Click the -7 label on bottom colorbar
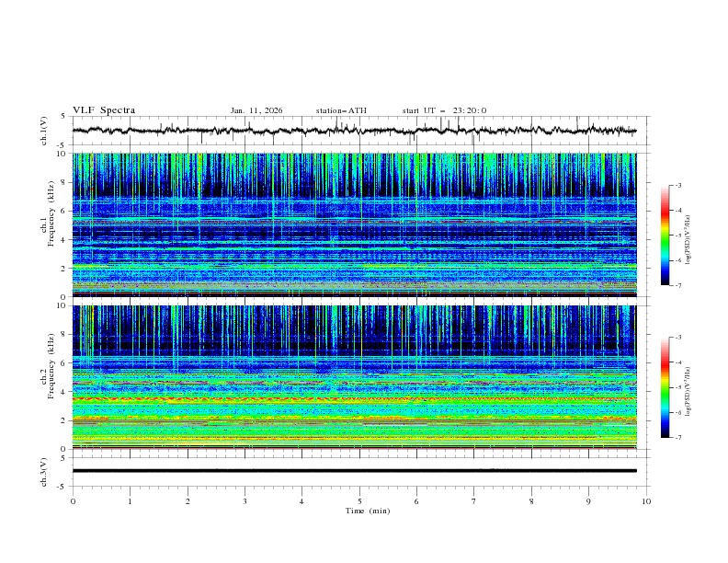This screenshot has height=563, width=728. tap(678, 438)
